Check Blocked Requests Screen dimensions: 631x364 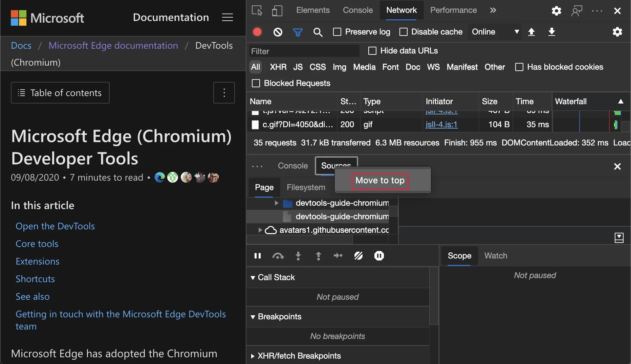click(256, 83)
